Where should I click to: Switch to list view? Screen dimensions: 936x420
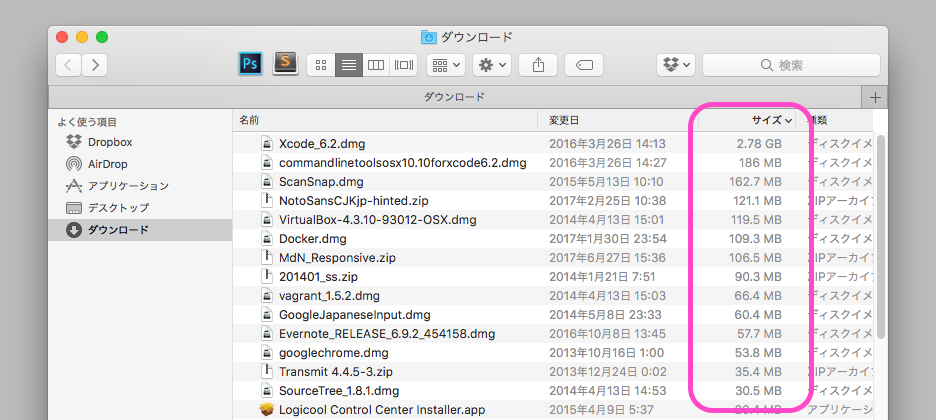point(349,65)
